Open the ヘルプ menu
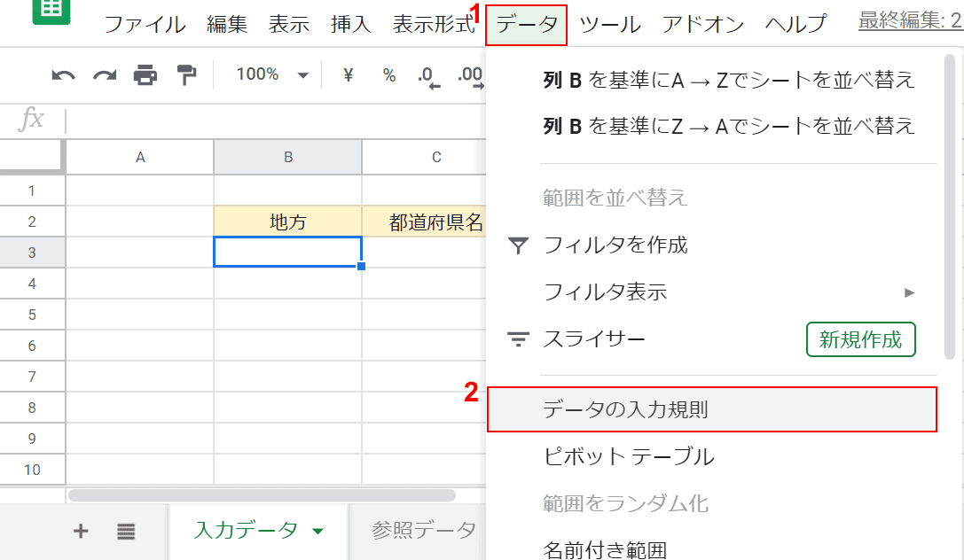964x560 pixels. (x=795, y=25)
